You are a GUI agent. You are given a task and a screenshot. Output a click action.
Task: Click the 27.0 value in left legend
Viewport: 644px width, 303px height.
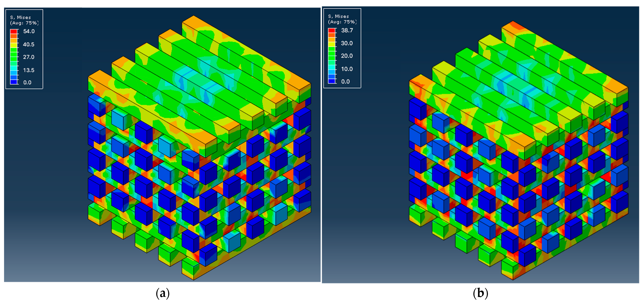(x=29, y=57)
